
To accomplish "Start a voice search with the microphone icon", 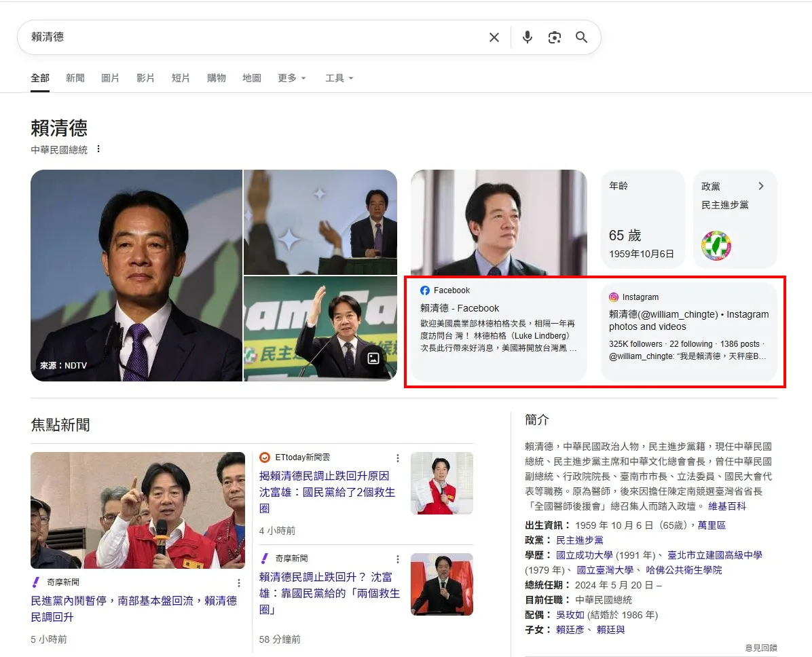I will tap(527, 37).
